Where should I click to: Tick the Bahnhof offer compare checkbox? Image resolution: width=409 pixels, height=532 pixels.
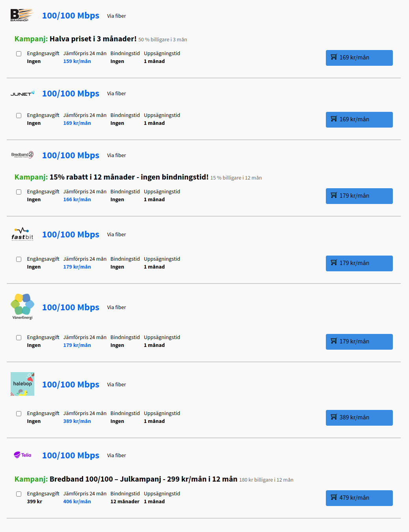19,54
